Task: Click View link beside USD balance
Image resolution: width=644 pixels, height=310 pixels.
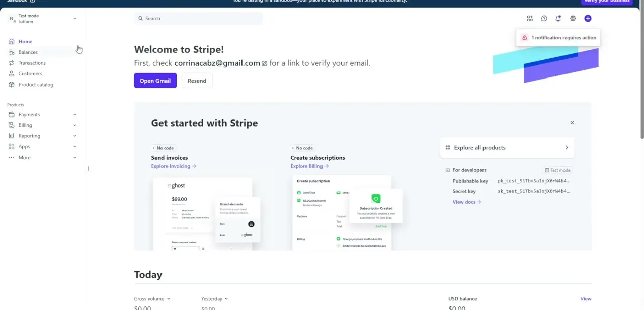Action: tap(586, 299)
